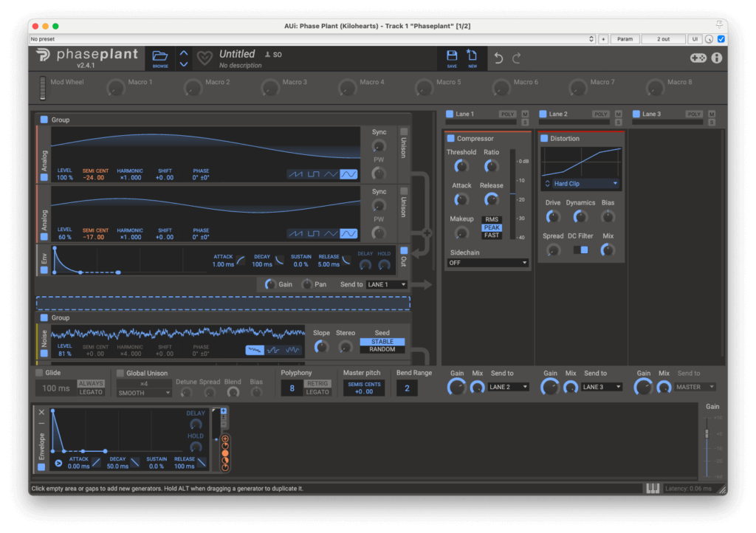
Task: Select square waveform on the first Analog oscillator
Action: pos(313,174)
